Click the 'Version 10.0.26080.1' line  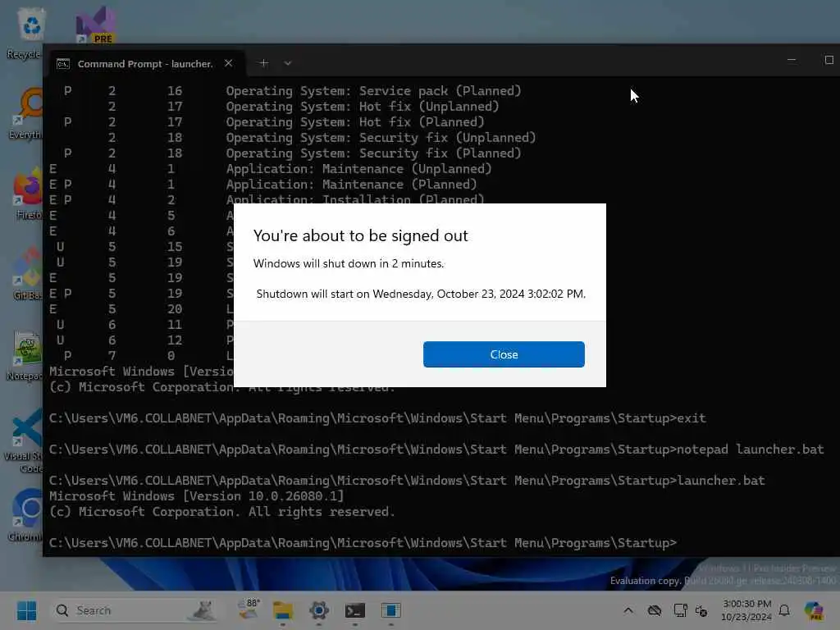(197, 496)
